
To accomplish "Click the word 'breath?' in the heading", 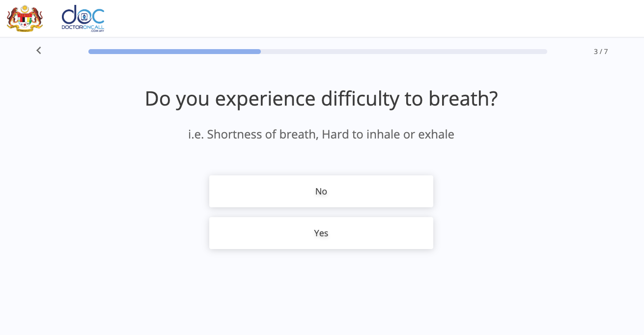I will point(463,98).
